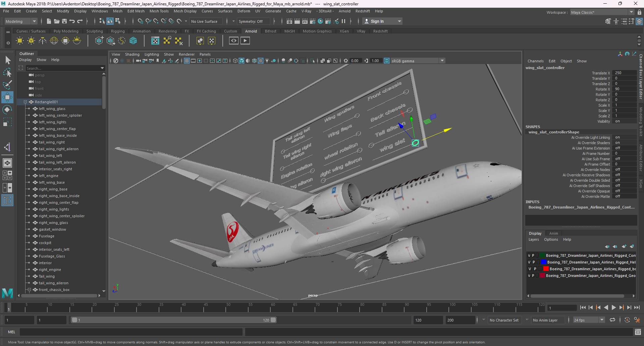Viewport: 644px width, 346px height.
Task: Create Arnold skydome light from the shelf
Action: 54,41
